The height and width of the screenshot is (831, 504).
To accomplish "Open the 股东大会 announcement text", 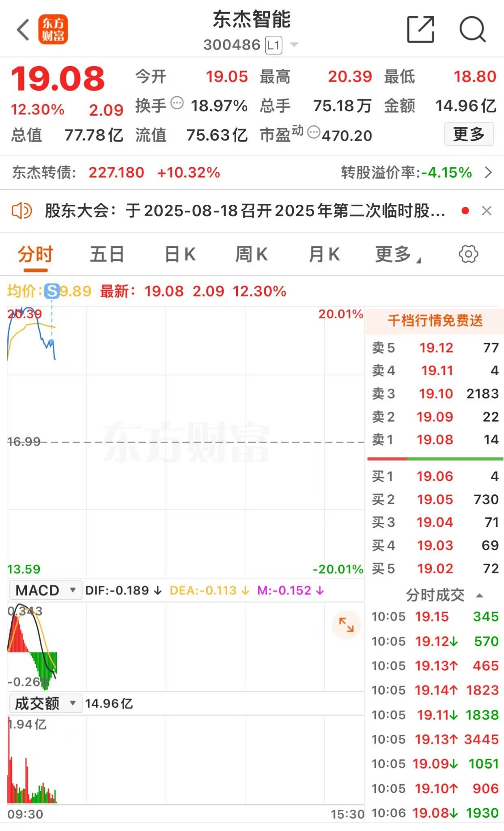I will (245, 211).
